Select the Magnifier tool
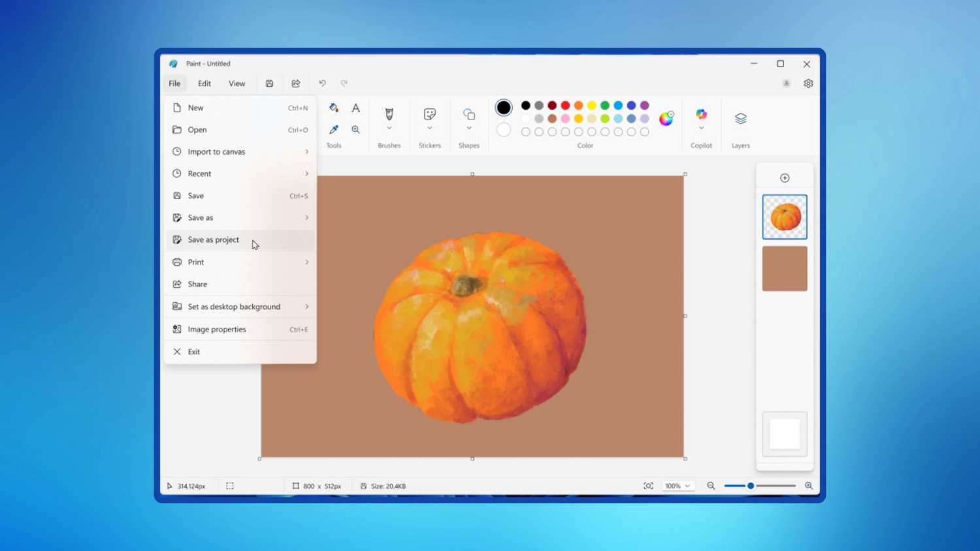The height and width of the screenshot is (551, 980). point(355,129)
